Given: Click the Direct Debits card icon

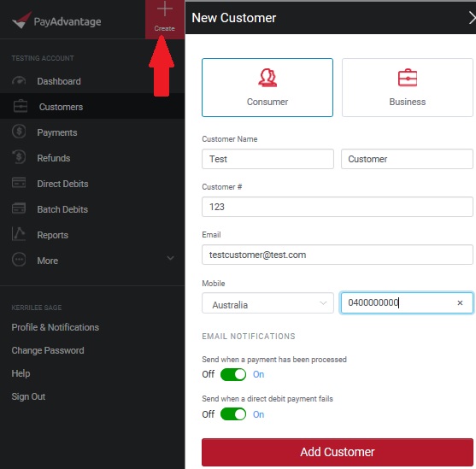Looking at the screenshot, I should point(19,183).
